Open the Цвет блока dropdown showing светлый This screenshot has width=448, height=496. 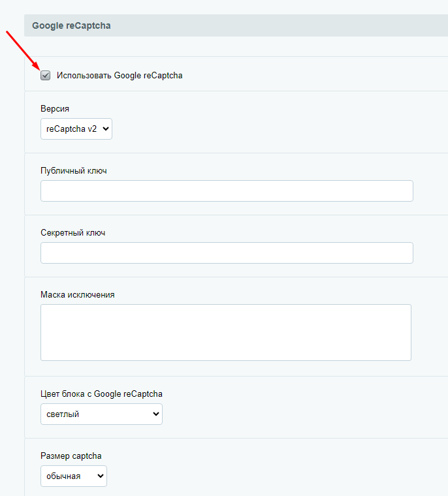click(101, 414)
